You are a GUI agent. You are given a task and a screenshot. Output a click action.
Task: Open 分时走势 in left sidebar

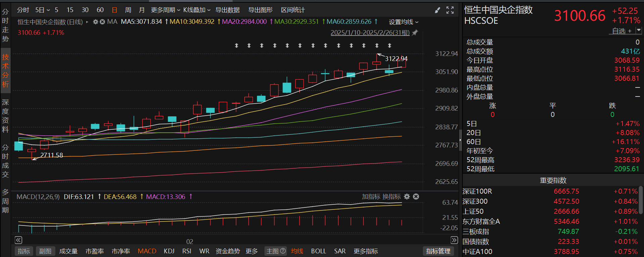[5, 25]
